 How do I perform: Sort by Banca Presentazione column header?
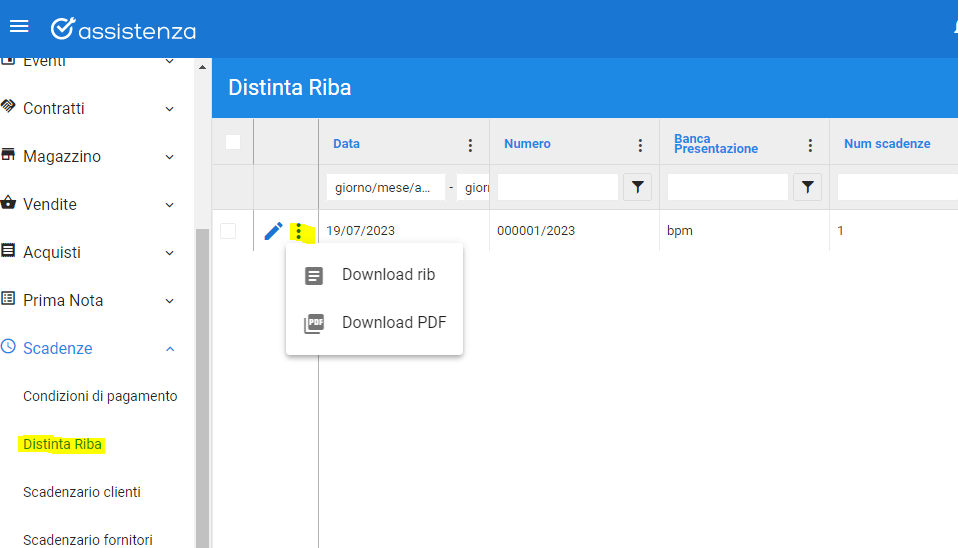716,144
